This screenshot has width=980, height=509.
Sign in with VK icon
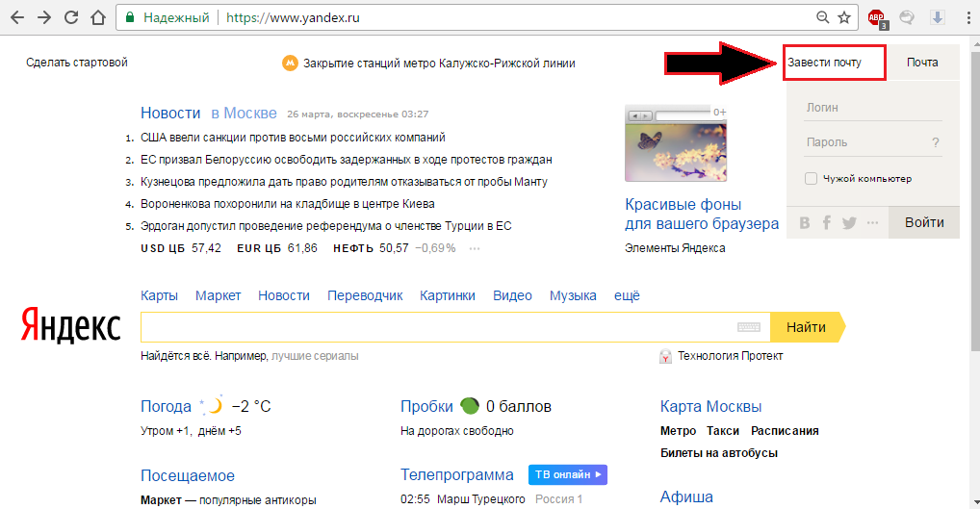click(805, 223)
